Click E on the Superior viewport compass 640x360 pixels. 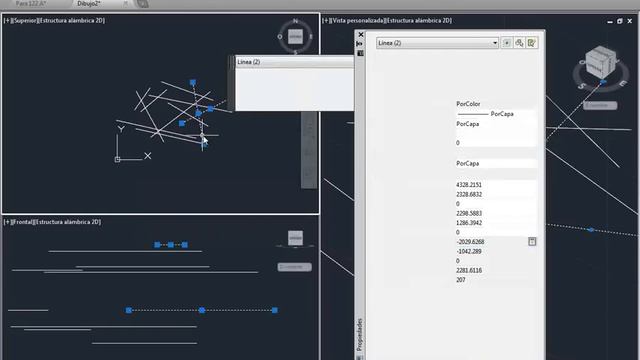pyautogui.click(x=311, y=37)
